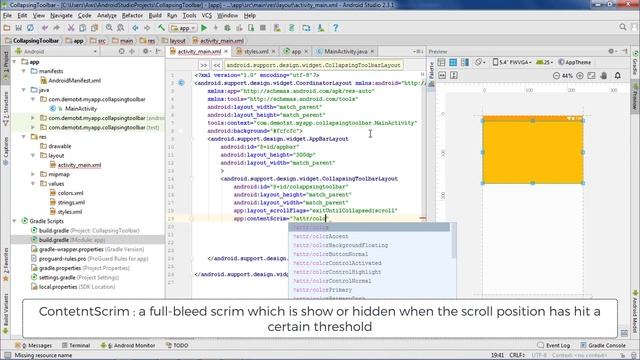640x360 pixels.
Task: Collapse the values folder
Action: [33, 184]
